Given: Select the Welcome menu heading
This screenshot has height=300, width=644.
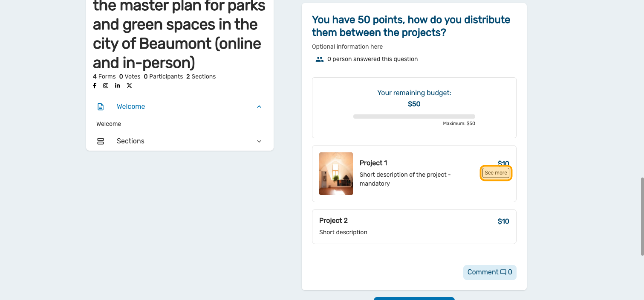Looking at the screenshot, I should tap(131, 107).
